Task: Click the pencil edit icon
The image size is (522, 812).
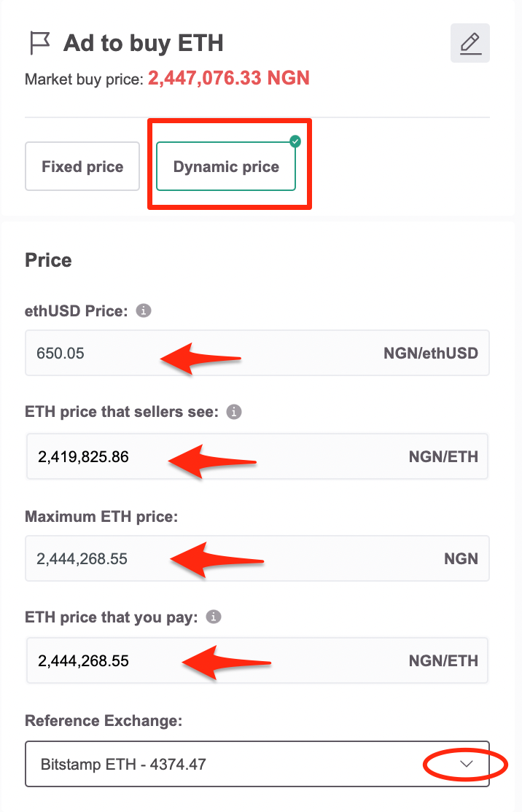Action: (470, 43)
